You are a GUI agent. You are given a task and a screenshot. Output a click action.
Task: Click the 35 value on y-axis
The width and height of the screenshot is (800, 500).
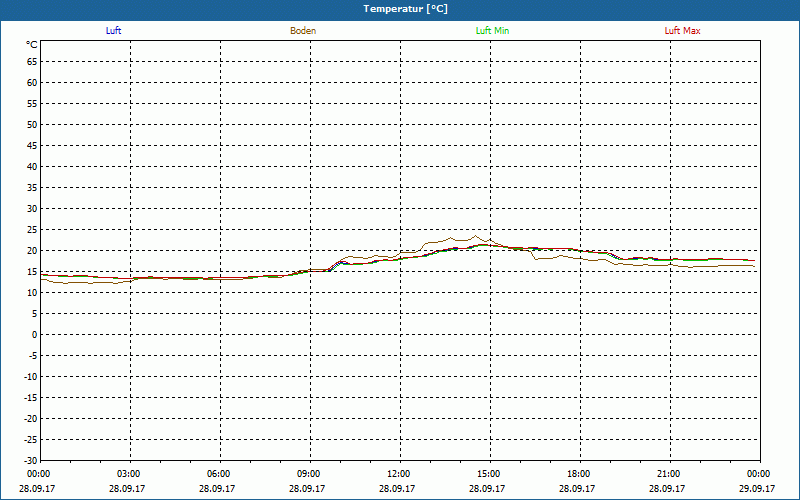tap(32, 188)
